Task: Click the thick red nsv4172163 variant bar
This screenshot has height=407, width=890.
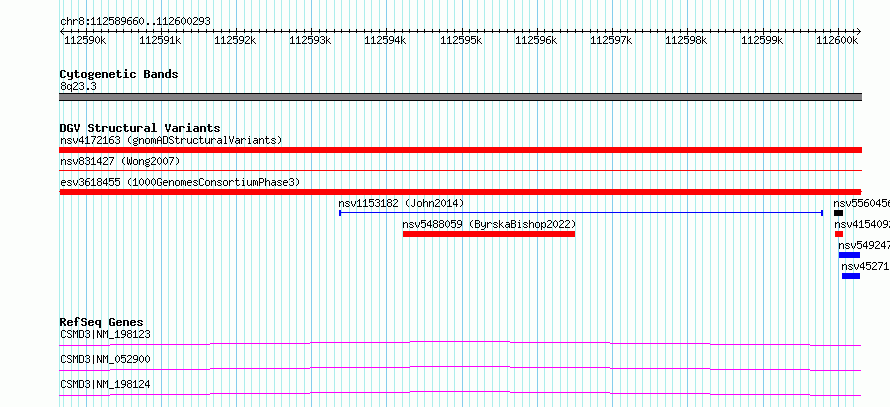Action: (x=460, y=150)
